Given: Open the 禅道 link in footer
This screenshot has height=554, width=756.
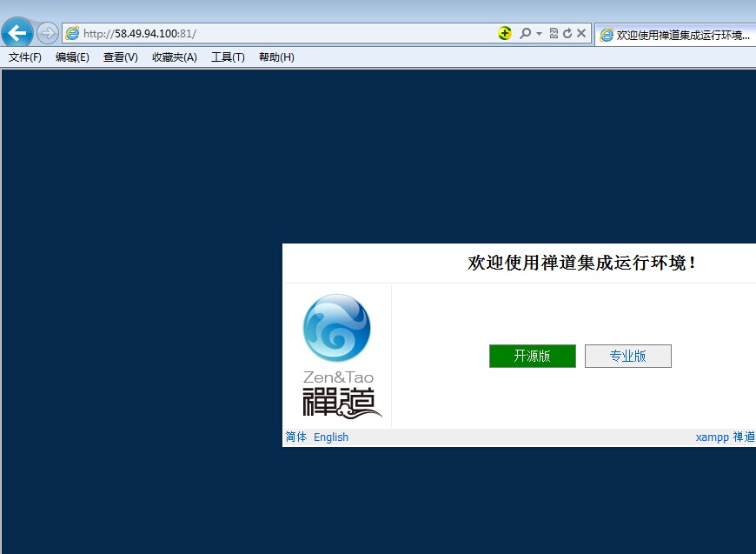Looking at the screenshot, I should click(744, 437).
